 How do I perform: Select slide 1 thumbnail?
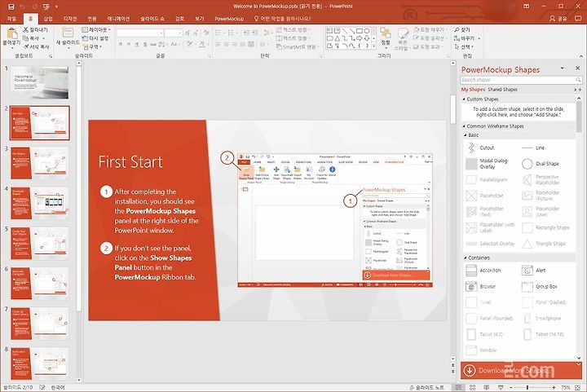(39, 82)
